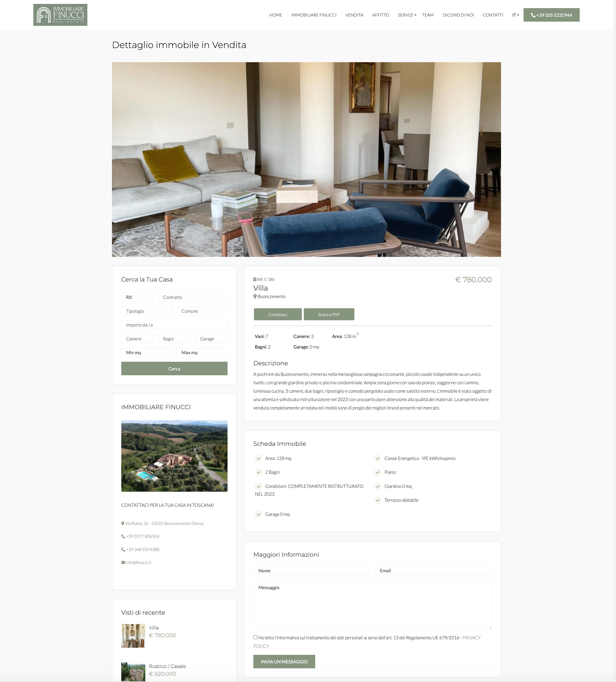Click the checkmark icon beside Terrazzo abitabile

(x=378, y=500)
